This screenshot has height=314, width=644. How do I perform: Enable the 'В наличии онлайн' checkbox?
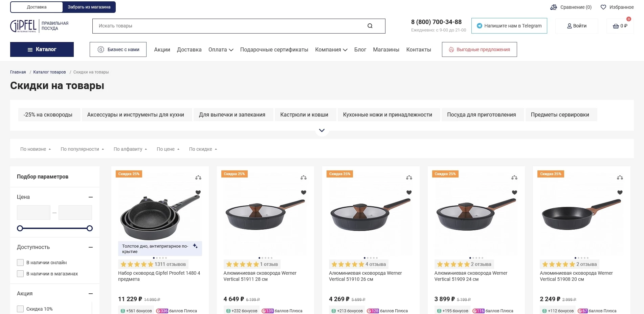20,263
